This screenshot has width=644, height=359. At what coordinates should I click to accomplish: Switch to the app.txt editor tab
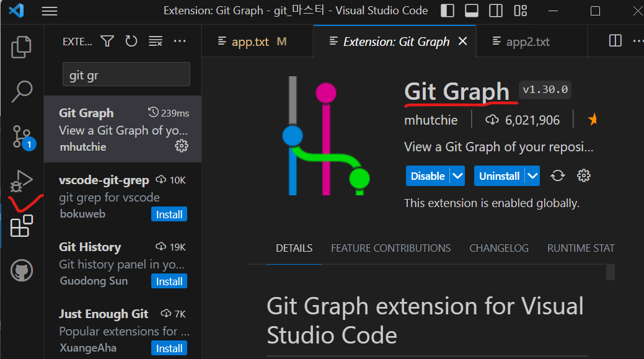(258, 42)
